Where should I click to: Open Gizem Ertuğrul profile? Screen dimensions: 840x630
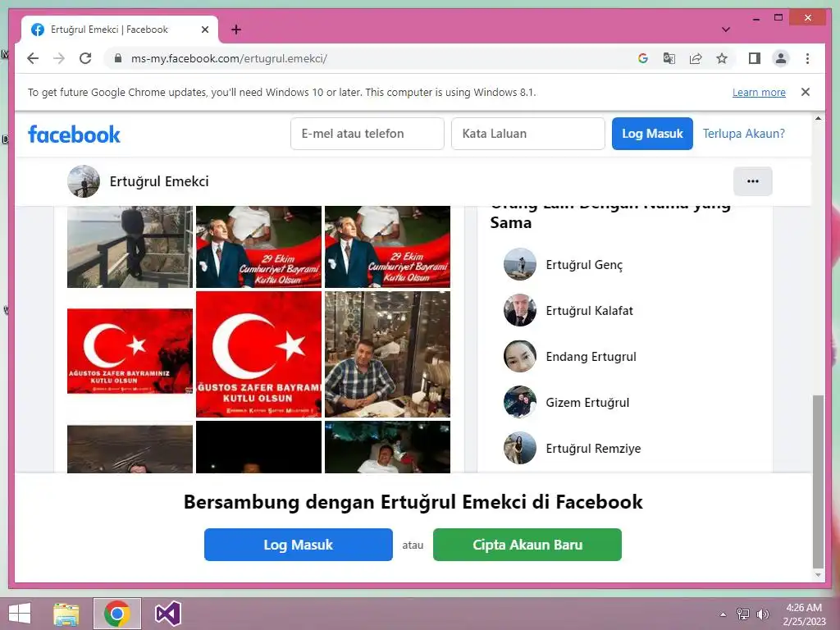coord(587,402)
